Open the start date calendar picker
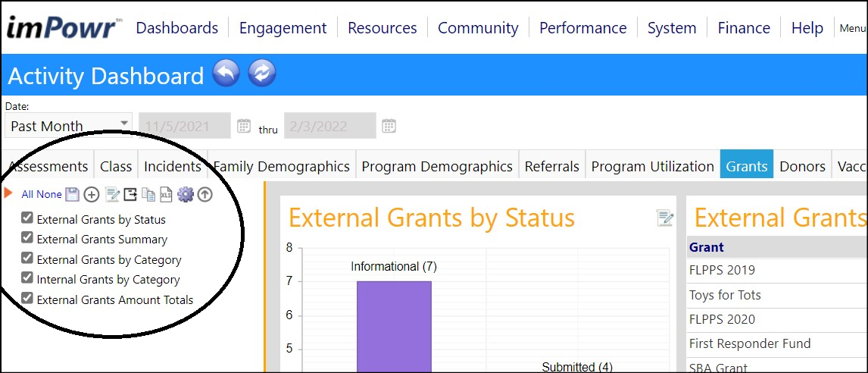The image size is (868, 373). (244, 126)
